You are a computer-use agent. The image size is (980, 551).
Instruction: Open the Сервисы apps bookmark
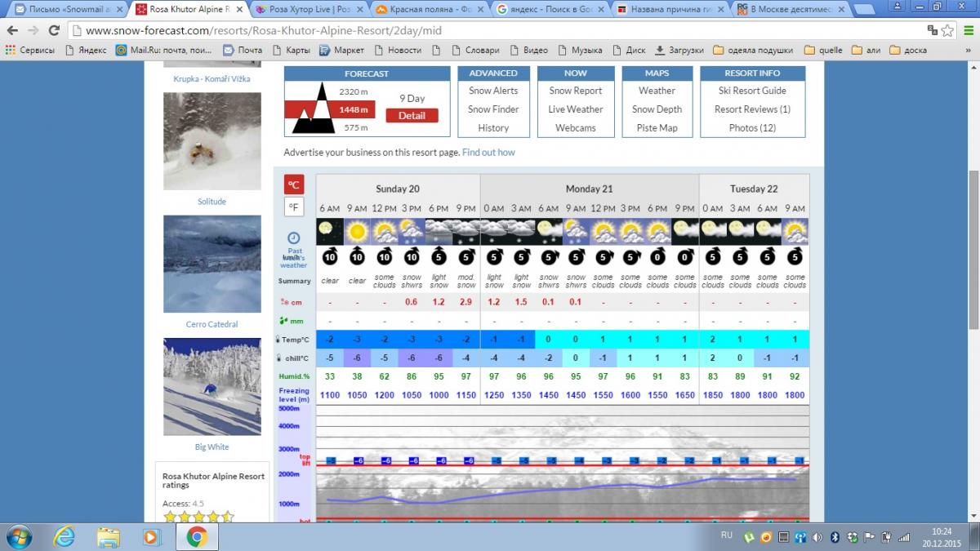[30, 50]
